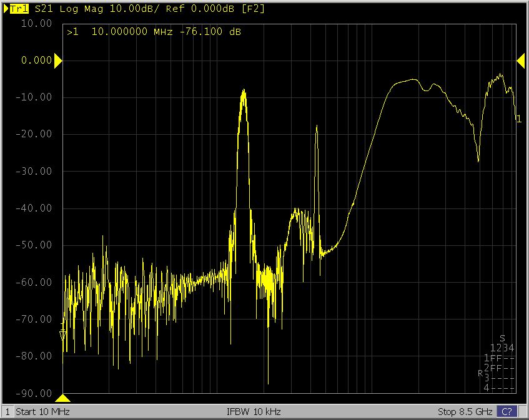529x420 pixels.
Task: Click the marker 1 readout text
Action: pos(154,32)
